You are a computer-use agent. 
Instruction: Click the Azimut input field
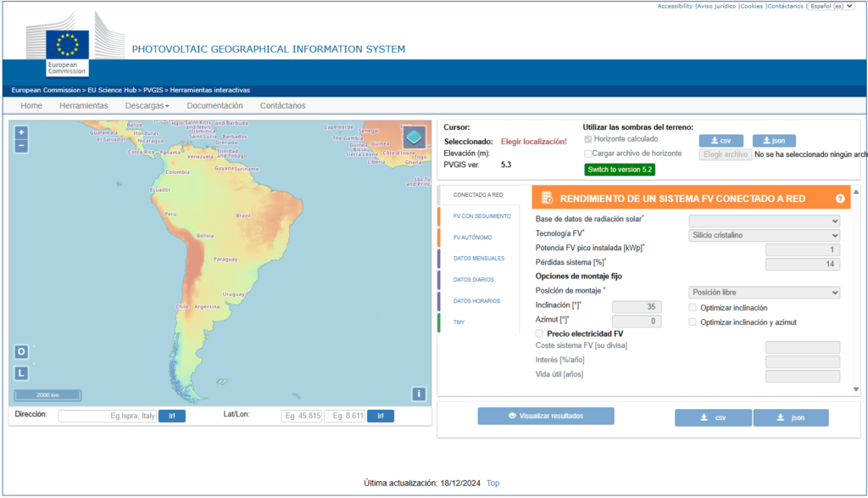(x=637, y=322)
